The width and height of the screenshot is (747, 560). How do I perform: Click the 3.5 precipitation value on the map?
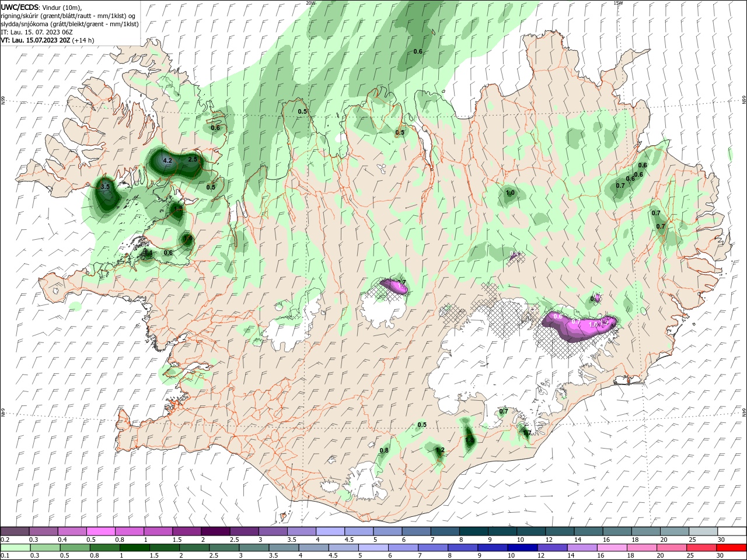(x=105, y=187)
